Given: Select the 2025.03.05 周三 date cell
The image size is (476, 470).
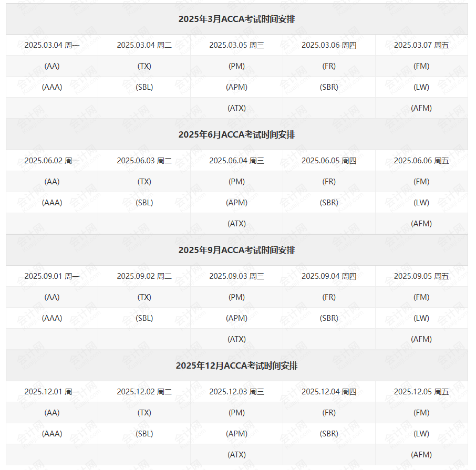Looking at the screenshot, I should (236, 45).
